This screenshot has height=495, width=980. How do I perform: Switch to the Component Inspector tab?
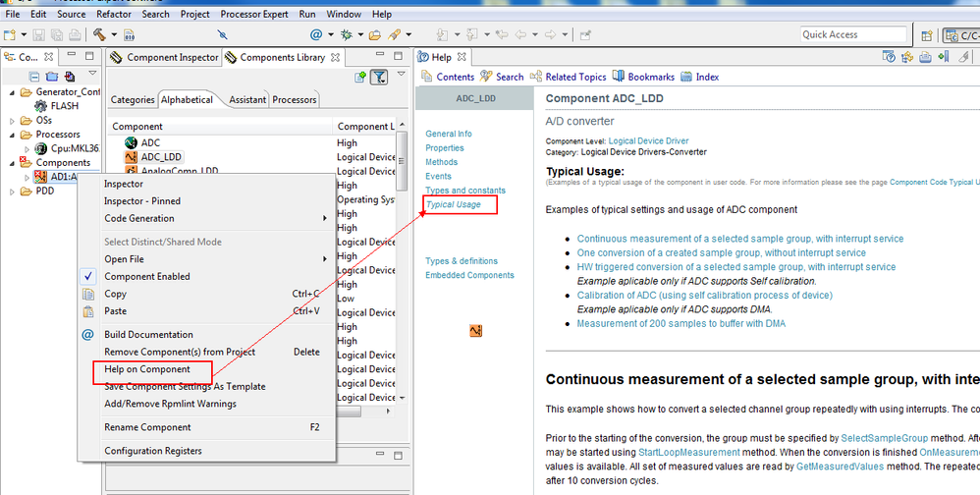tap(165, 57)
